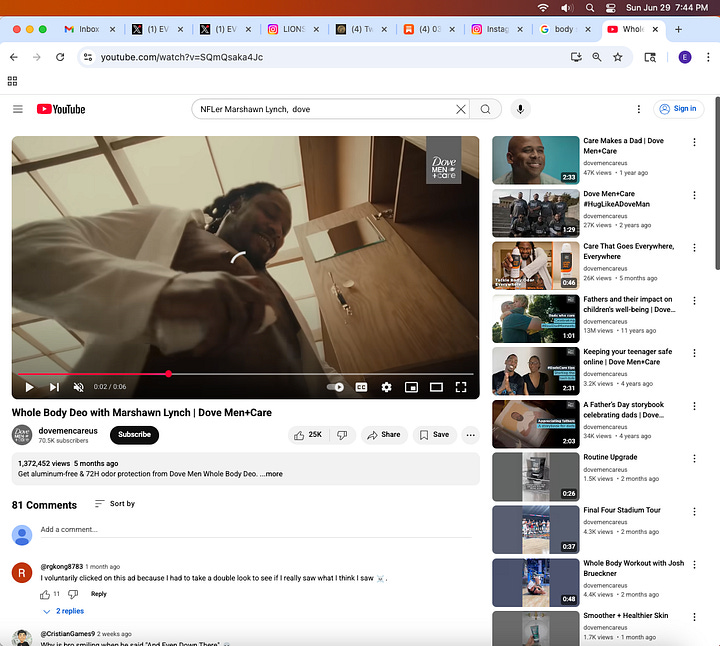Image resolution: width=720 pixels, height=646 pixels.
Task: Toggle theater mode in the player
Action: [436, 387]
